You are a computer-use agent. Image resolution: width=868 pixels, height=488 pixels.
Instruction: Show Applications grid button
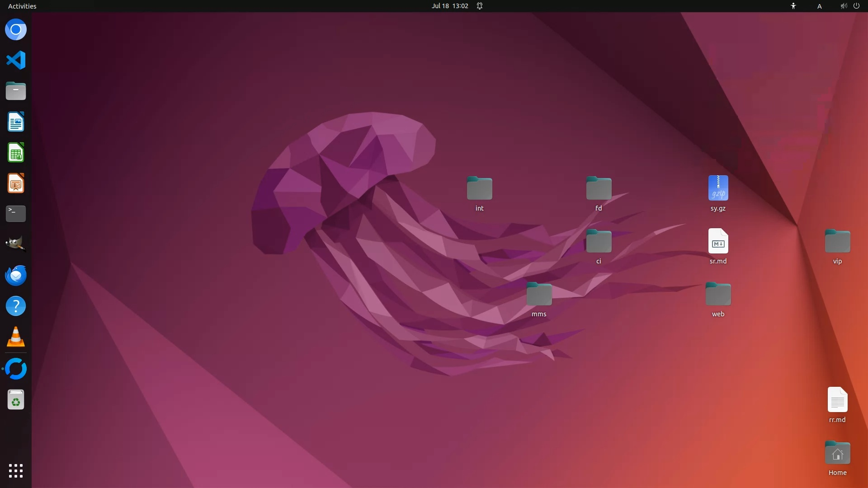(x=16, y=471)
